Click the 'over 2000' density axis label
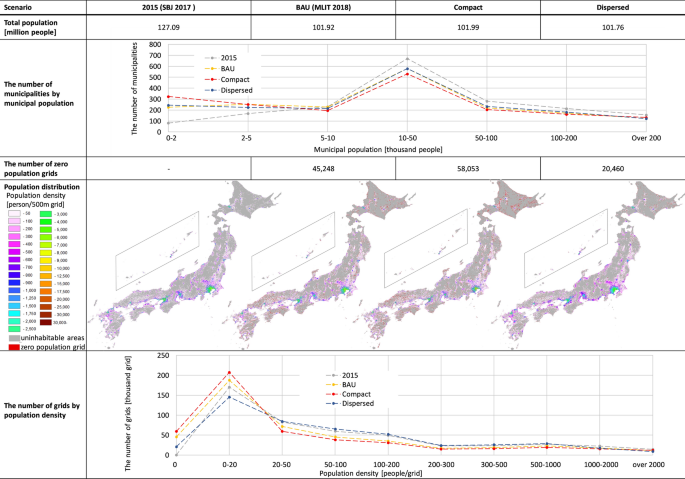The image size is (685, 479). 649,465
